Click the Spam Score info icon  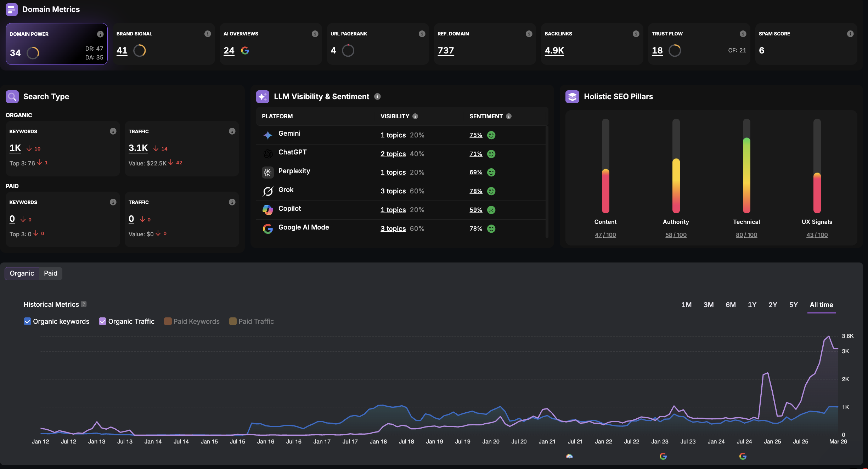coord(850,34)
